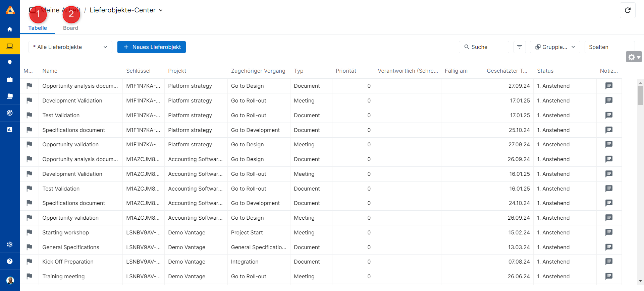Viewport: 644px width, 291px height.
Task: Select the Tabelle tab
Action: [x=38, y=28]
